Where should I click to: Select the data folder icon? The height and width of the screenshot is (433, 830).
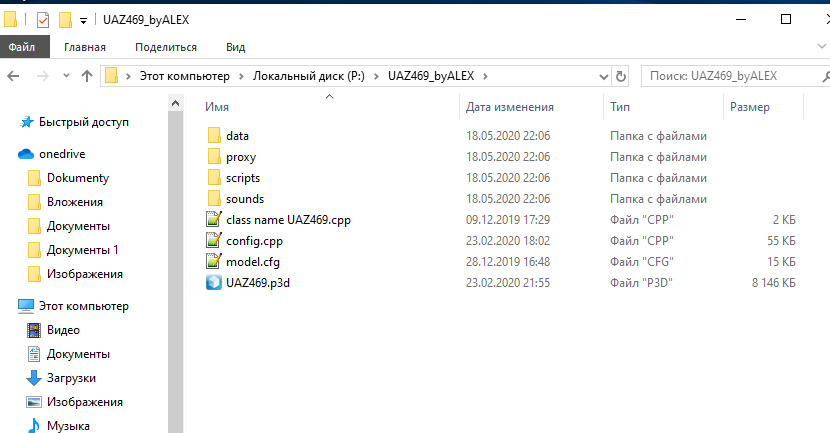pos(214,136)
